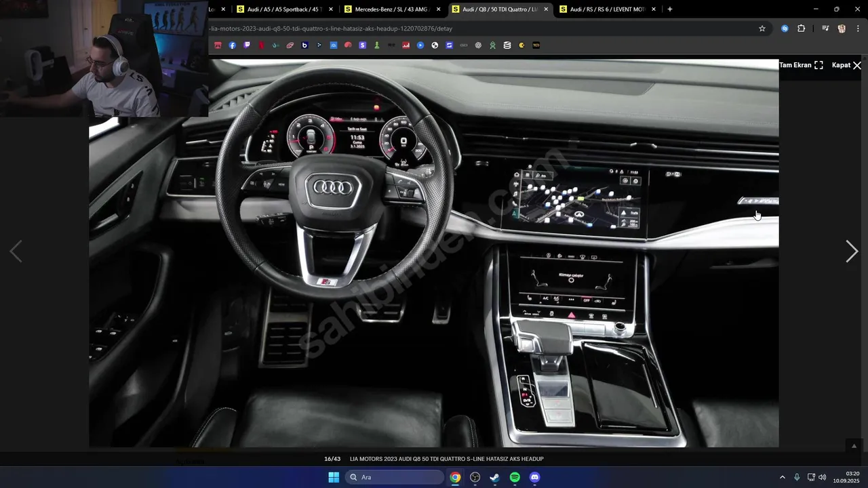868x488 pixels.
Task: Open the Chrome profile avatar
Action: (x=842, y=28)
